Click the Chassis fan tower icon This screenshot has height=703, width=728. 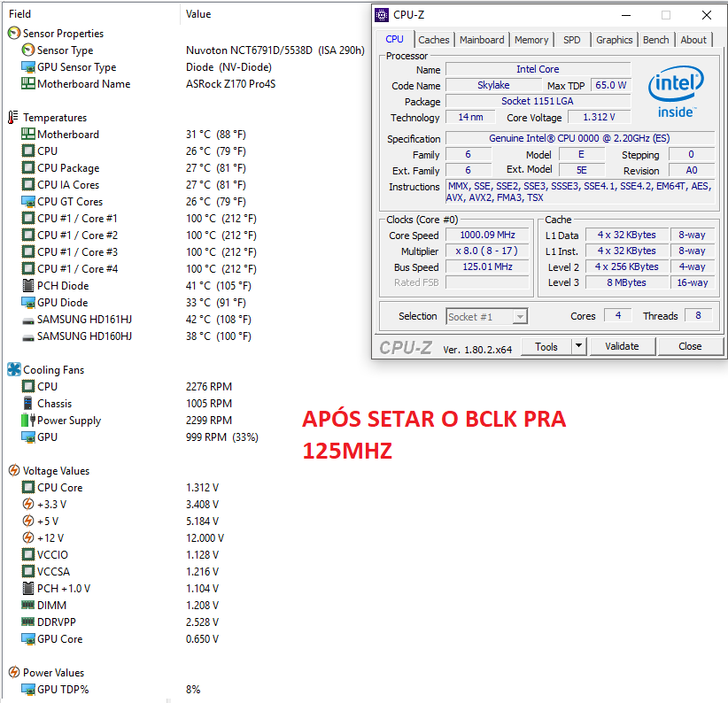coord(28,403)
